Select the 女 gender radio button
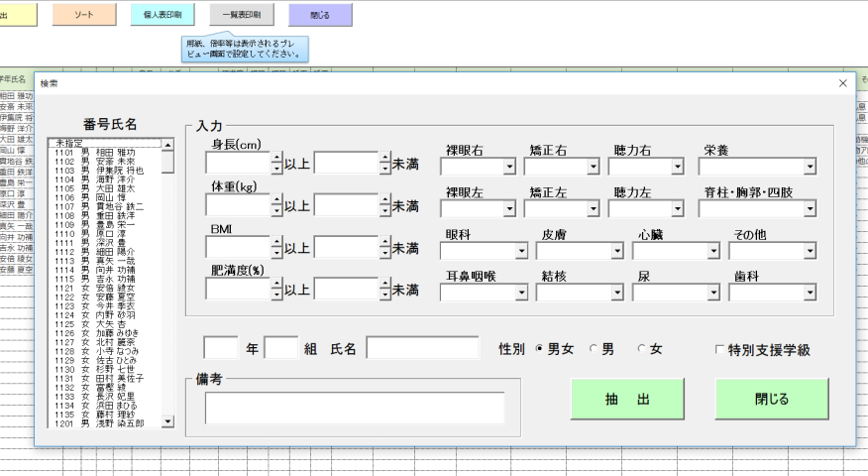The height and width of the screenshot is (476, 868). coord(642,350)
